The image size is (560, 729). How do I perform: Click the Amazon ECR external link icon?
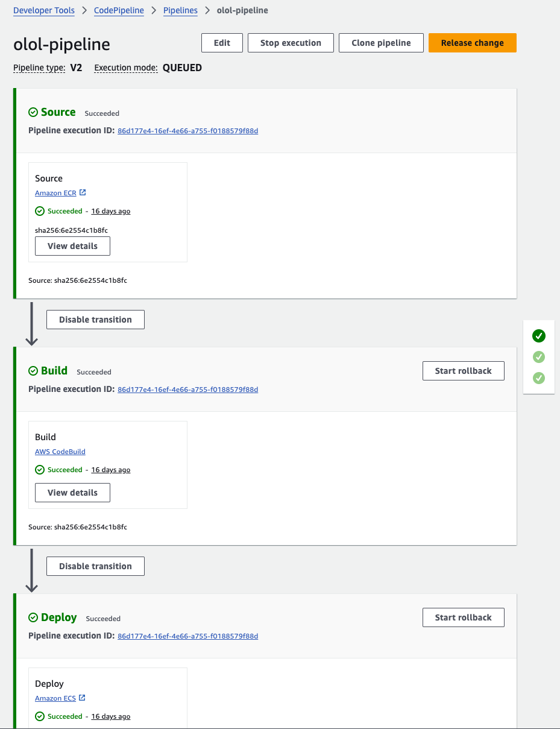point(83,193)
